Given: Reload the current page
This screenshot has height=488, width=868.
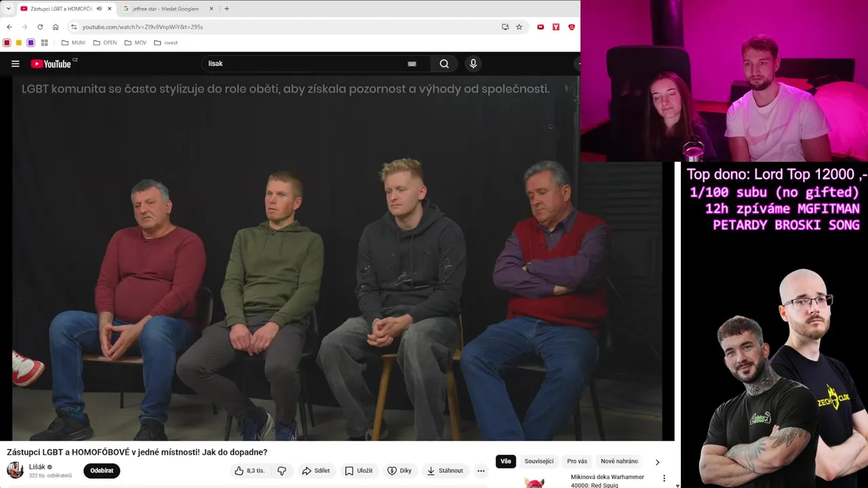Looking at the screenshot, I should click(40, 27).
